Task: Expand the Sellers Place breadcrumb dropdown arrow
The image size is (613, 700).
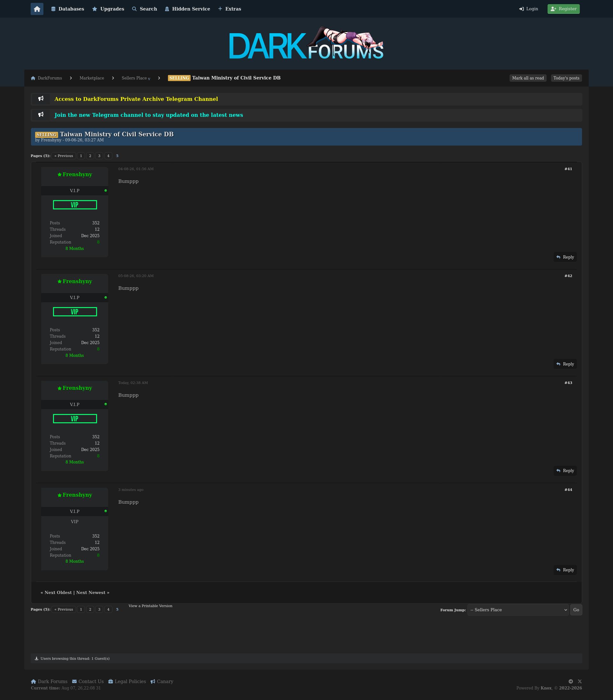Action: [149, 79]
